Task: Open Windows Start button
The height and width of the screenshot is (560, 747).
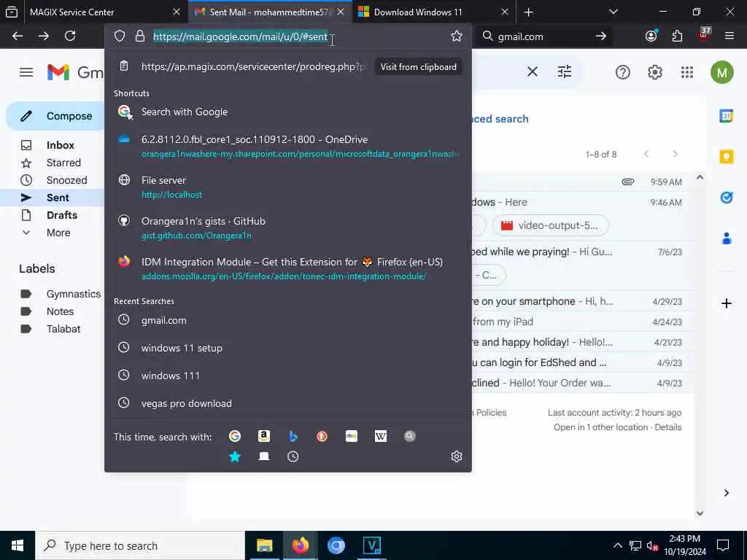Action: pos(18,545)
